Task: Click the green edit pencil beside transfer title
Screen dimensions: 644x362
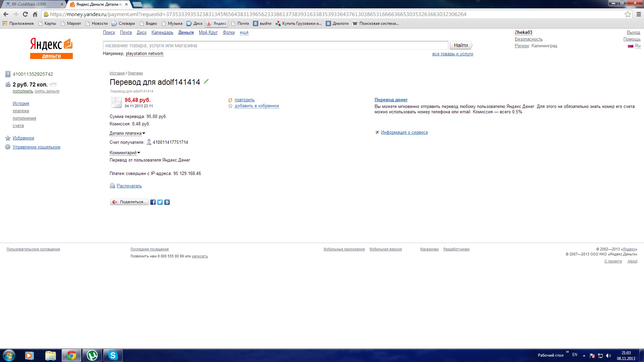Action: [206, 81]
